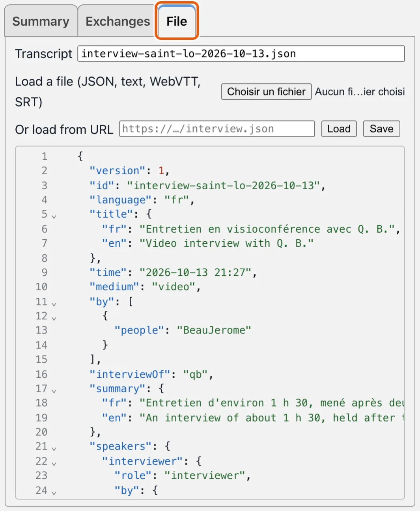Click the Load button
This screenshot has width=420, height=511.
pyautogui.click(x=339, y=129)
